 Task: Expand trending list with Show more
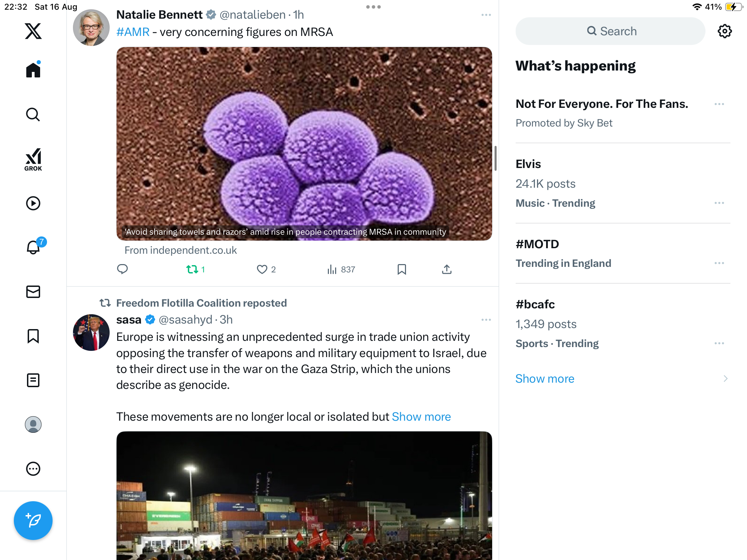point(545,379)
